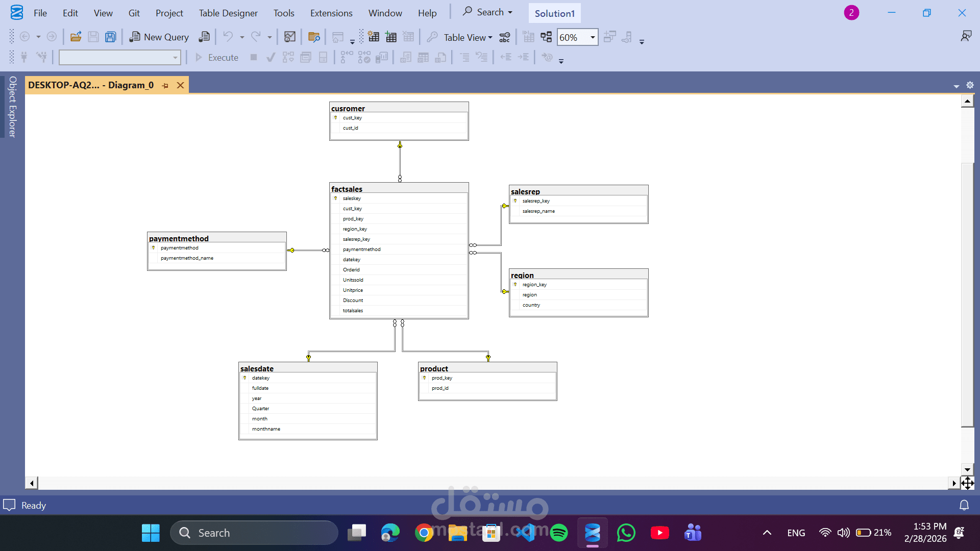Viewport: 980px width, 551px height.
Task: Click the tab settings gear icon
Action: 970,85
